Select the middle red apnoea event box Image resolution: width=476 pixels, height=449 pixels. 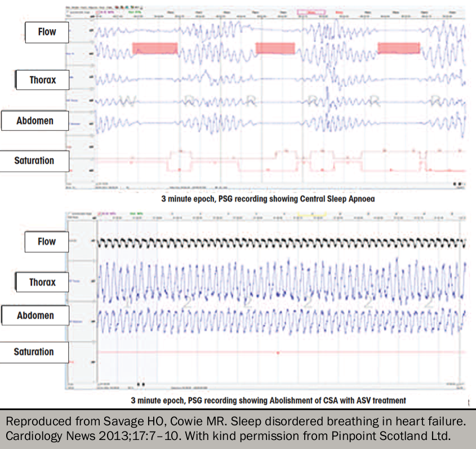(275, 48)
